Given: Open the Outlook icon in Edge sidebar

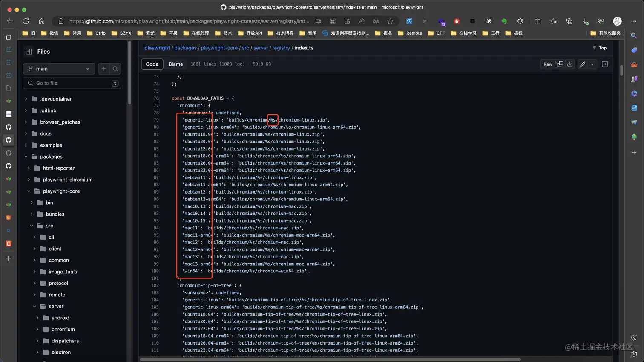Looking at the screenshot, I should click(x=634, y=108).
